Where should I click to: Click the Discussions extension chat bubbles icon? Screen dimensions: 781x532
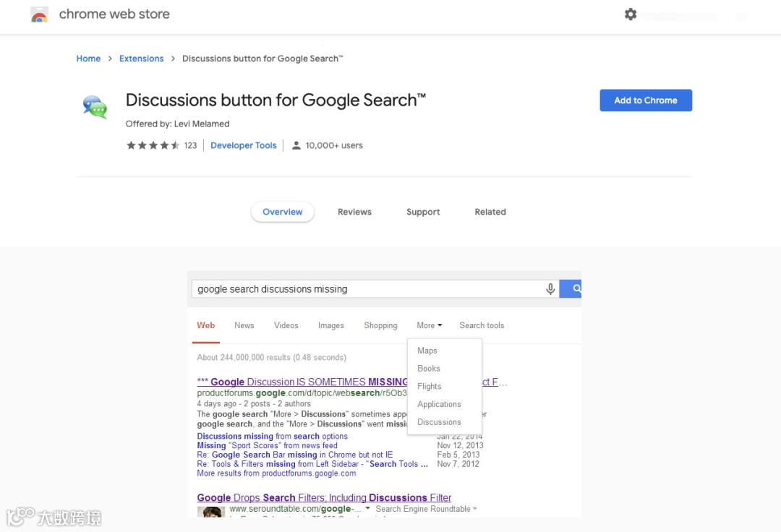[x=95, y=107]
